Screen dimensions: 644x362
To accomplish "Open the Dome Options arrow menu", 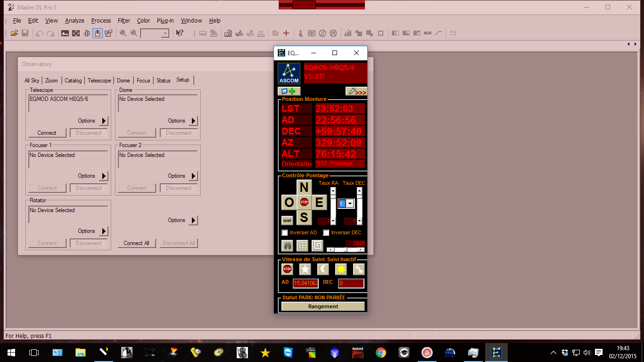I will click(x=193, y=121).
